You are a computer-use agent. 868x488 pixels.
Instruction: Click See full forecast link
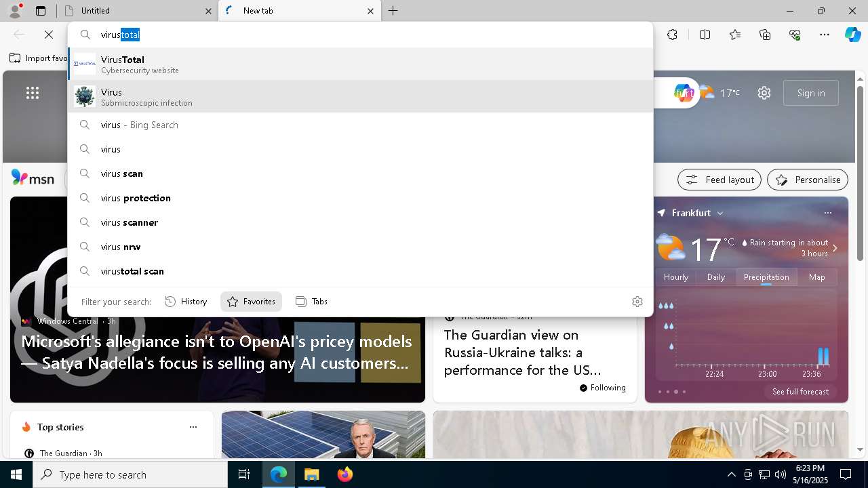pyautogui.click(x=800, y=392)
